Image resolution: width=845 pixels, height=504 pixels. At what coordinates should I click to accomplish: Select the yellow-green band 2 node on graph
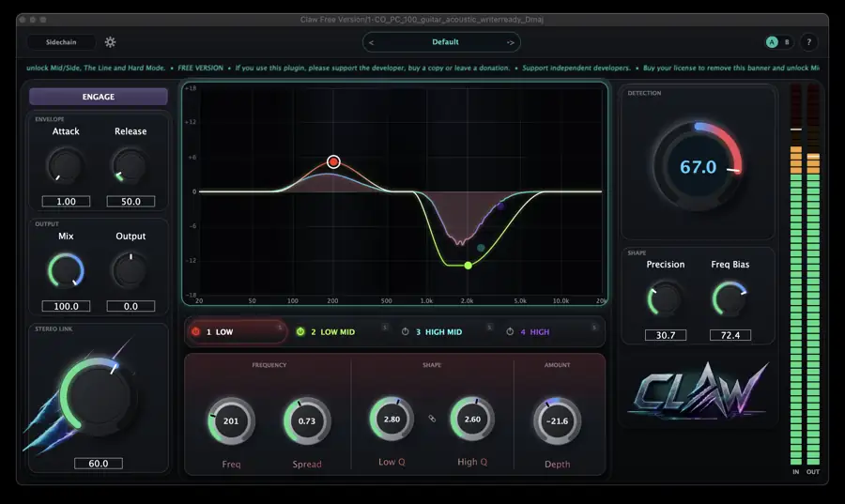(x=468, y=265)
